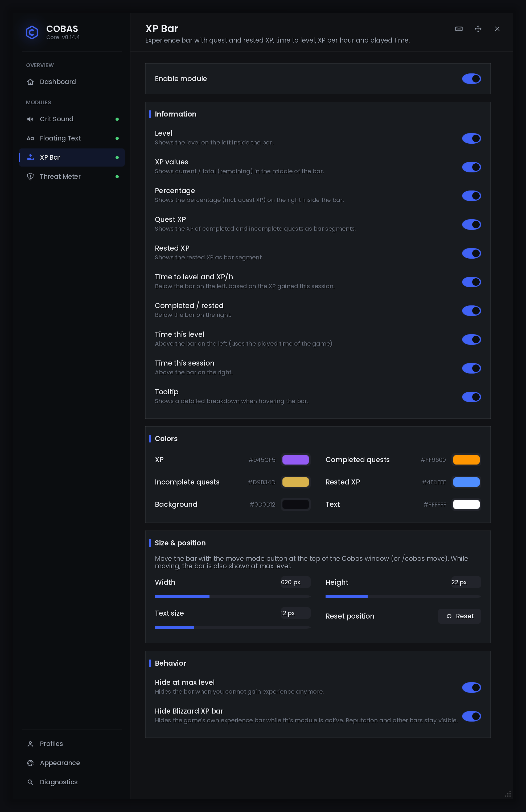Click the Crit Sound speaker icon
This screenshot has height=812, width=526.
[x=30, y=119]
